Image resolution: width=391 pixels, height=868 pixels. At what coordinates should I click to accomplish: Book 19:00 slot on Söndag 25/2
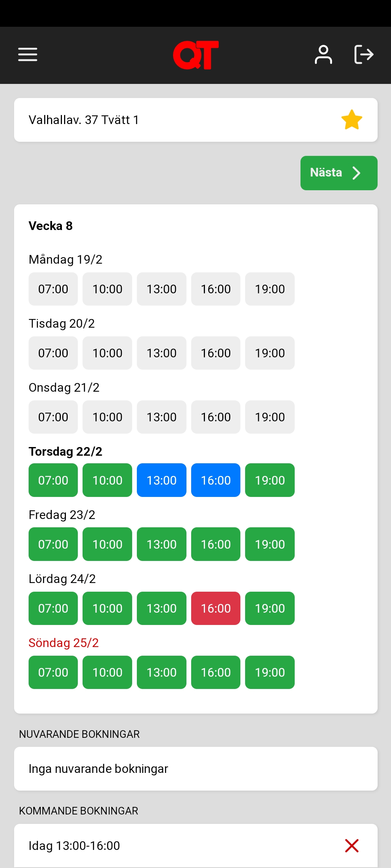click(x=270, y=672)
